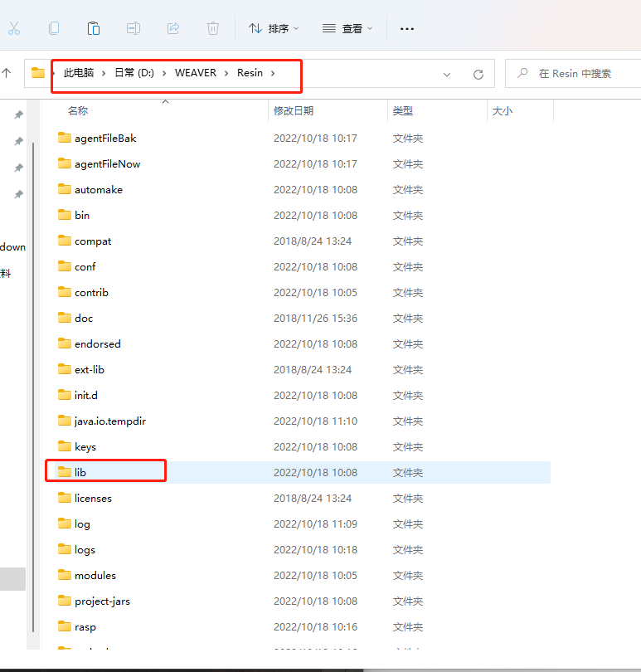Open the 查看 view dropdown
Screen dimensions: 641x672
(347, 28)
